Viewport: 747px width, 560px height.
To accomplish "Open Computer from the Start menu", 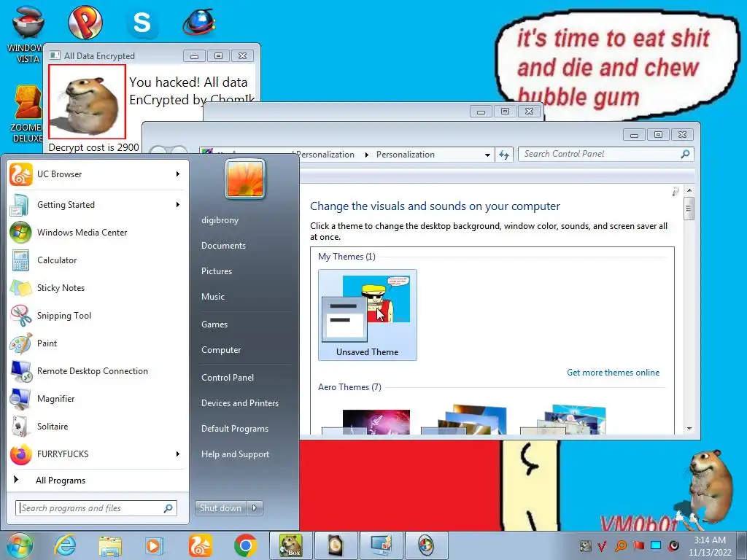I will point(221,350).
